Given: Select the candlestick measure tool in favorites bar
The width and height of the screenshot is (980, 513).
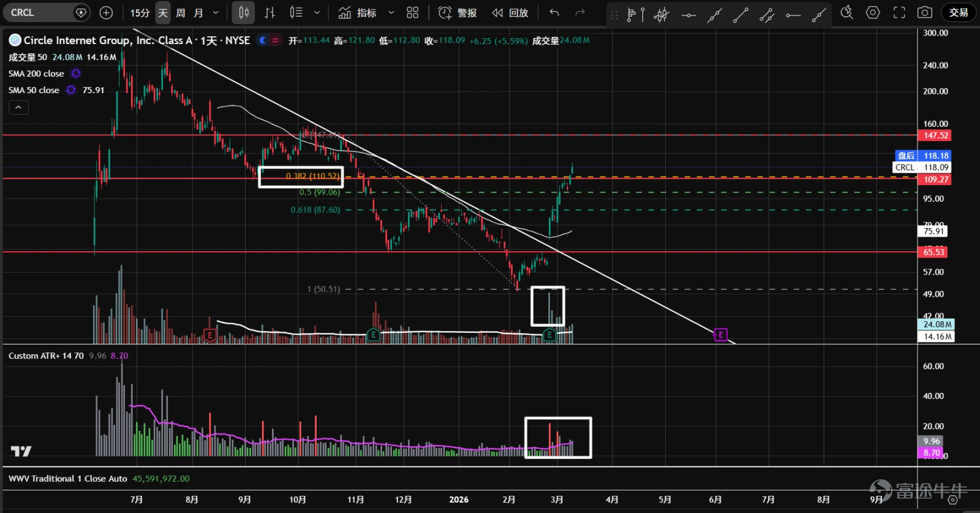Looking at the screenshot, I should tap(661, 15).
